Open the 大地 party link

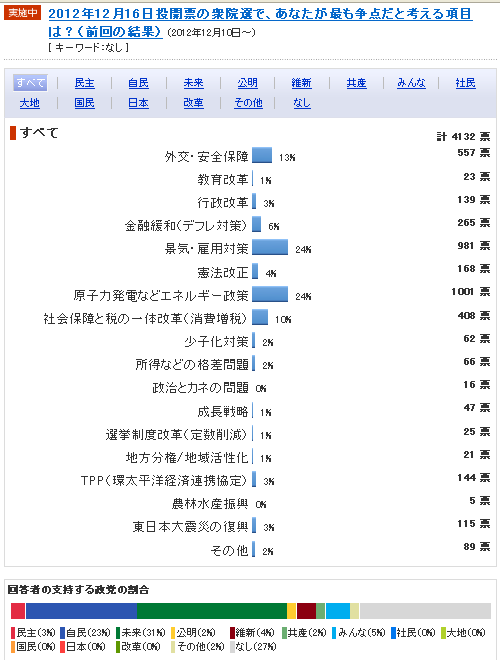click(x=29, y=103)
